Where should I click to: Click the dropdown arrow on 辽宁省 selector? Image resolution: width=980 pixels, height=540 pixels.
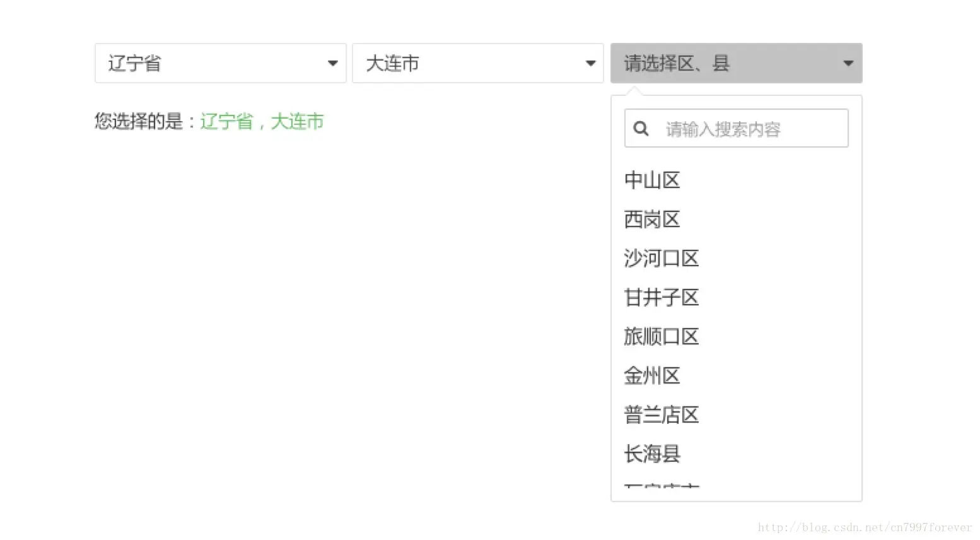pyautogui.click(x=333, y=63)
